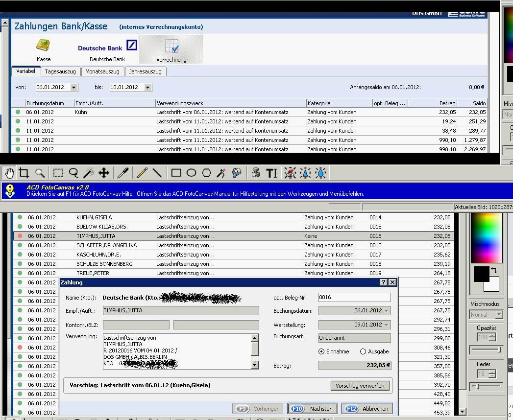513x420 pixels.
Task: Select the Hand pan tool
Action: [9, 173]
